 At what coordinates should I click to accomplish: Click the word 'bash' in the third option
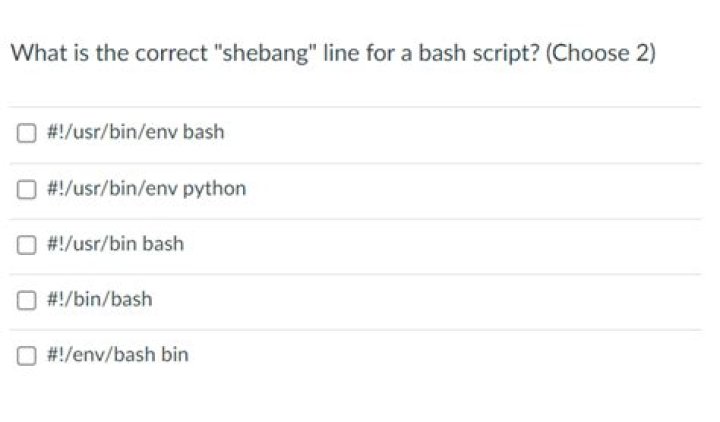(163, 244)
